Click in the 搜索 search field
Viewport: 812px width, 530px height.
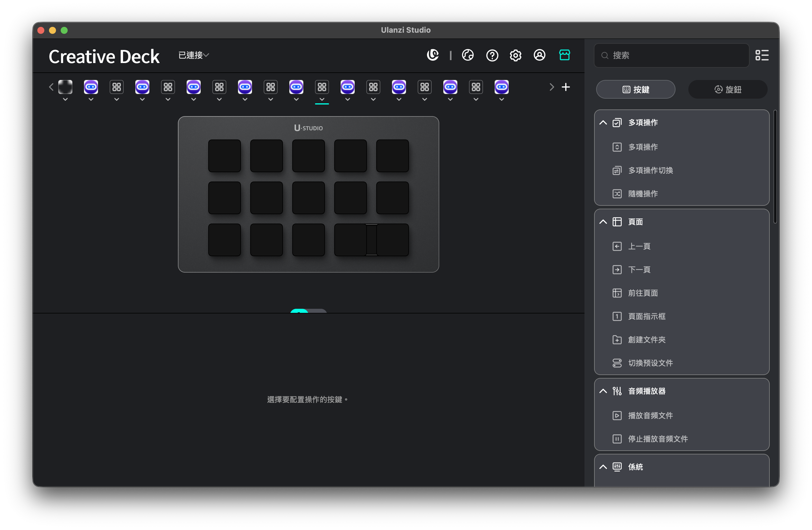(671, 55)
